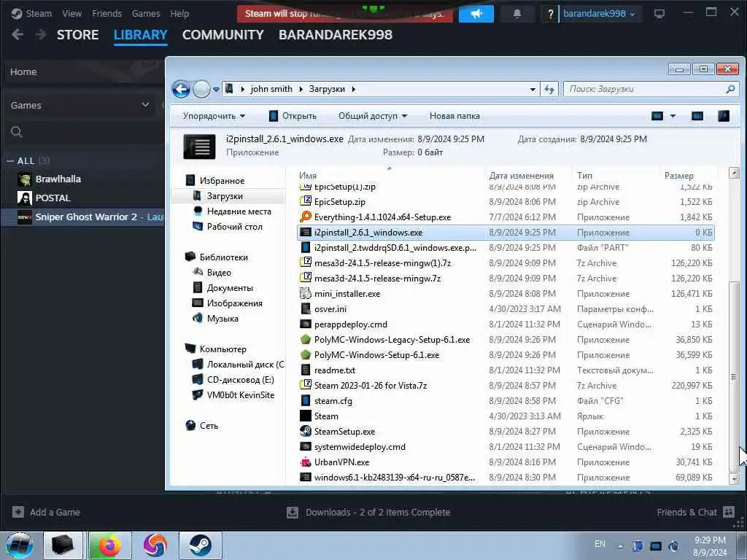Screen dimensions: 747x560
Task: Click the Explorer scrollbar up arrow
Action: pos(734,172)
